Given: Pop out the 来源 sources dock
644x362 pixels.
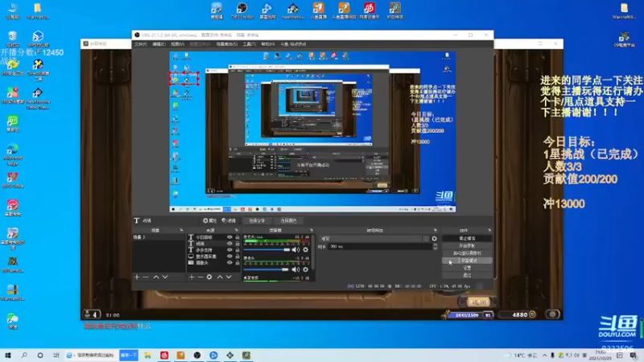Looking at the screenshot, I should coord(236,230).
